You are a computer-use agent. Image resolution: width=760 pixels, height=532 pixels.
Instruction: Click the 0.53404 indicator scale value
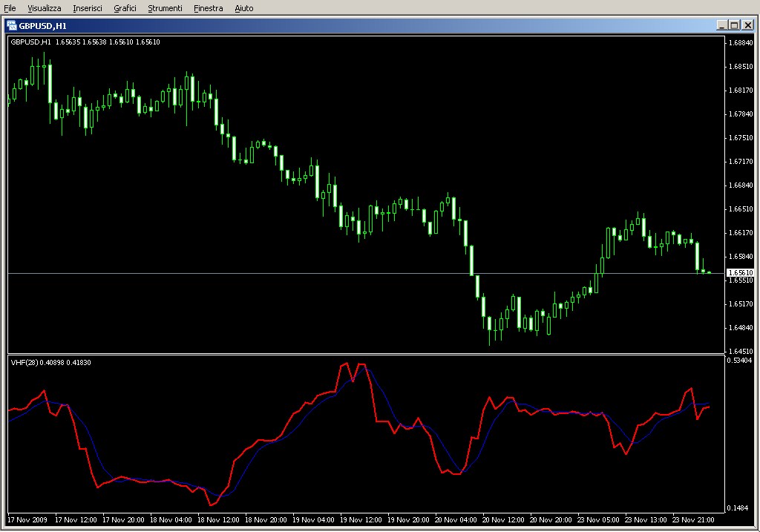pyautogui.click(x=739, y=360)
